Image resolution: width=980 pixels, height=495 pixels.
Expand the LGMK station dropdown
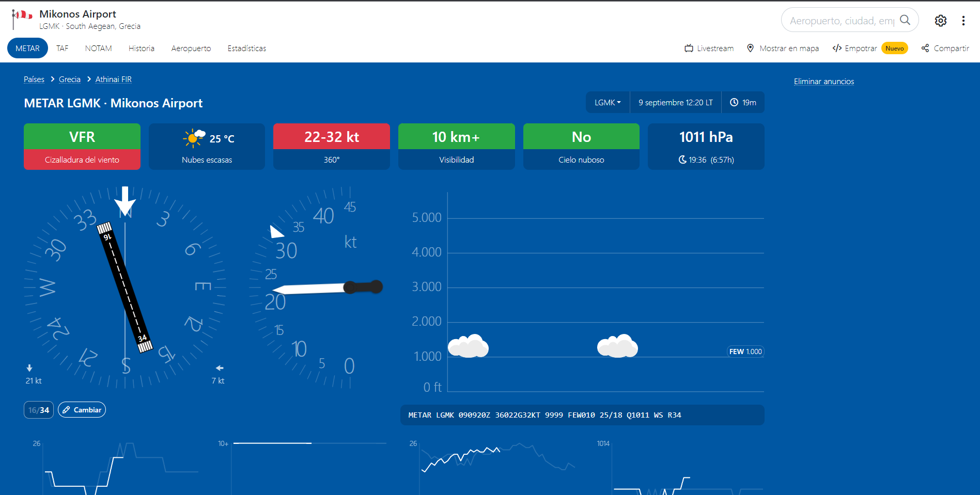tap(608, 102)
